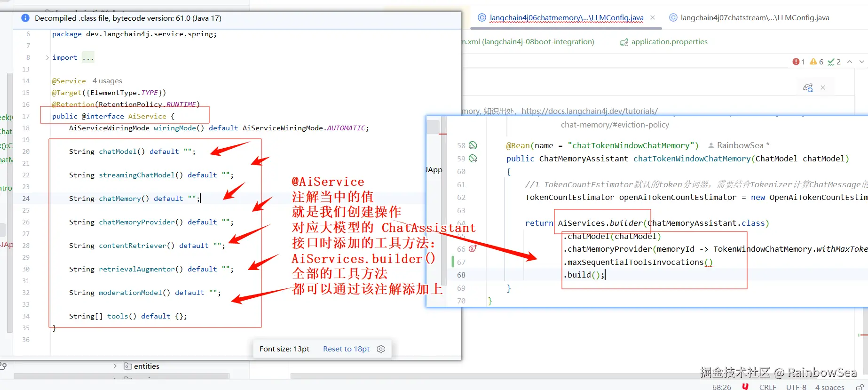Click the red U status bar icon
The height and width of the screenshot is (390, 868).
tap(745, 386)
